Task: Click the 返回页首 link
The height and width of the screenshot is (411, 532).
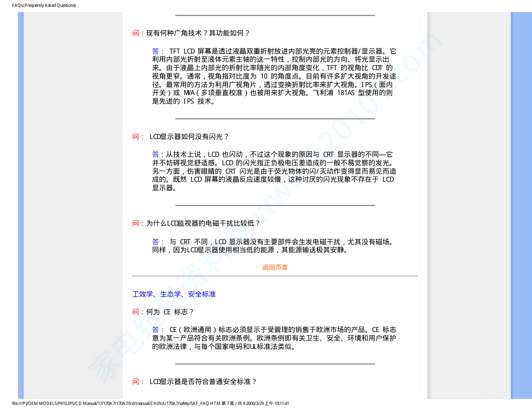Action: (275, 267)
